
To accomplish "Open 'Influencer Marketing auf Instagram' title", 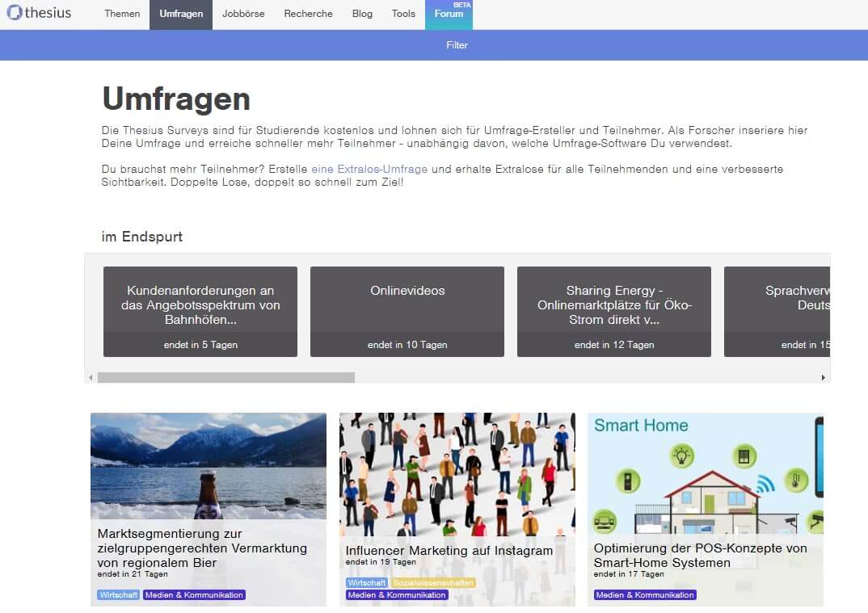I will tap(449, 551).
